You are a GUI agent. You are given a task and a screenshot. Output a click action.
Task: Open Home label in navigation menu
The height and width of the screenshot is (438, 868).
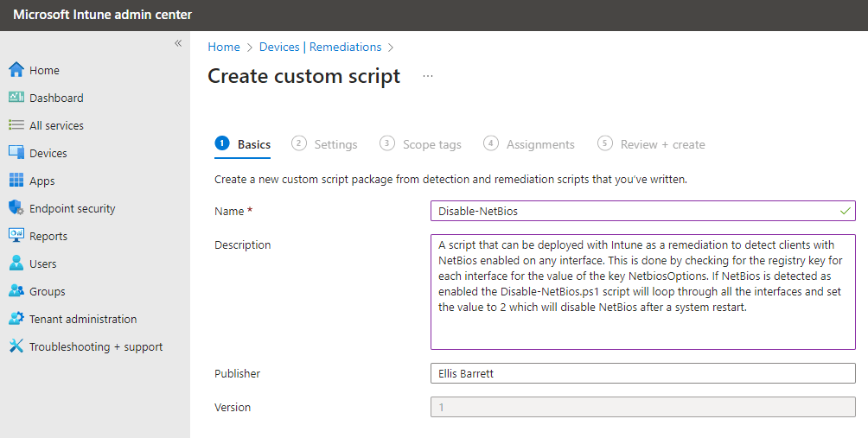44,70
